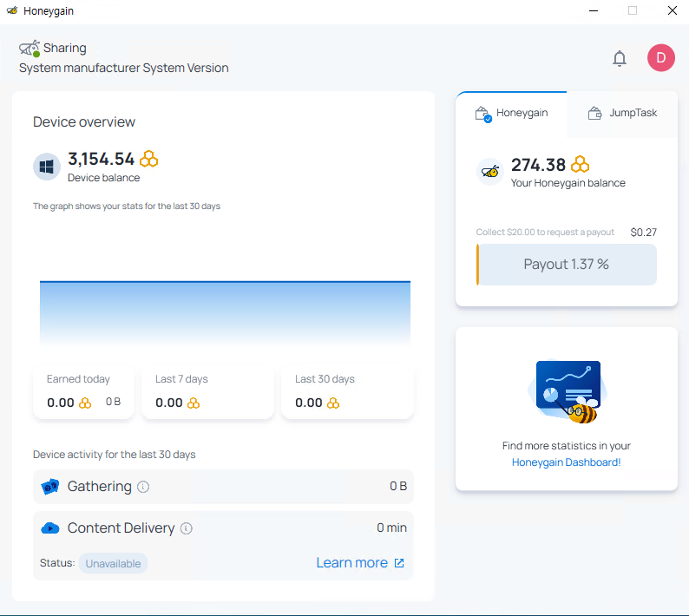
Task: Click the Honeygain title bar bee icon
Action: pyautogui.click(x=12, y=10)
